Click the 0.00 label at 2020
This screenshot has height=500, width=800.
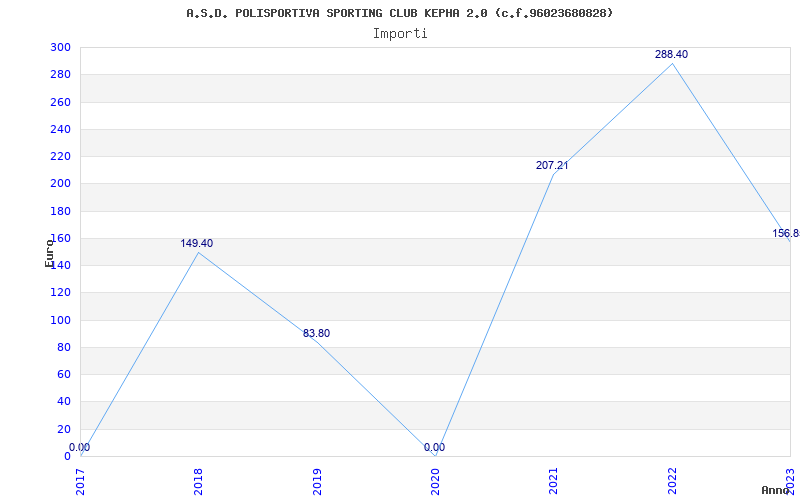(434, 447)
